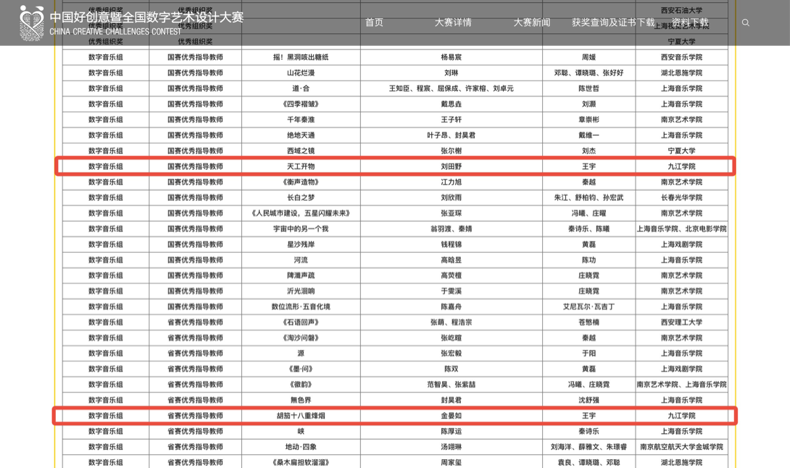Select the 资料下载 navigation item
790x468 pixels.
[689, 22]
